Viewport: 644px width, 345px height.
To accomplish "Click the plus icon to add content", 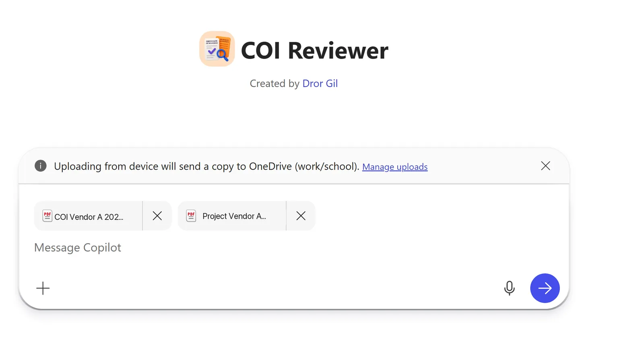I will pyautogui.click(x=43, y=288).
